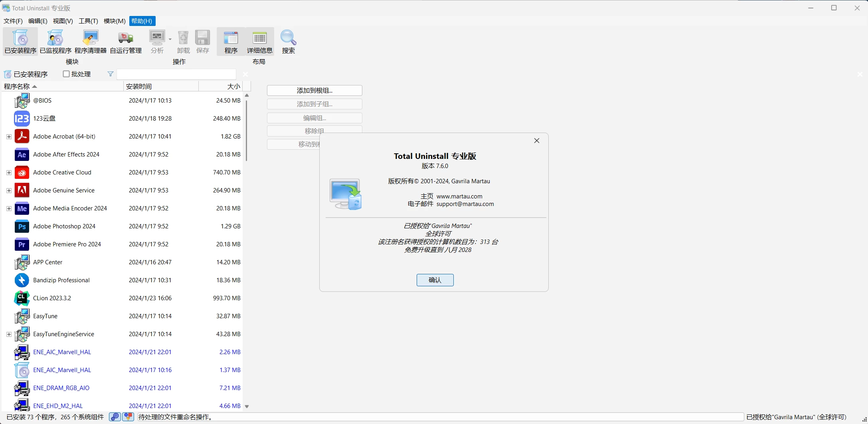Launch the Program Cleaner (程序清理器) tool
868x424 pixels.
91,42
